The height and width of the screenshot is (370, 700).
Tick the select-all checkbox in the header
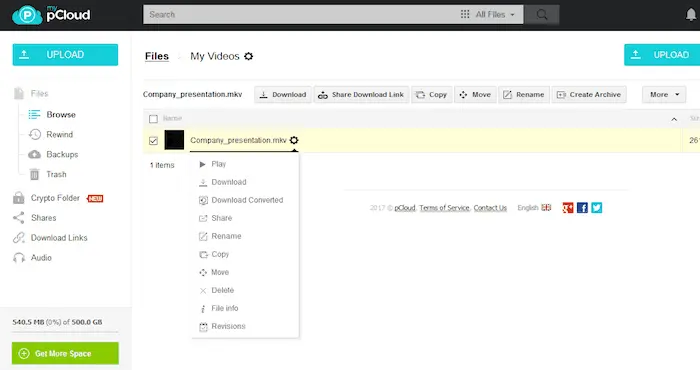pyautogui.click(x=153, y=119)
